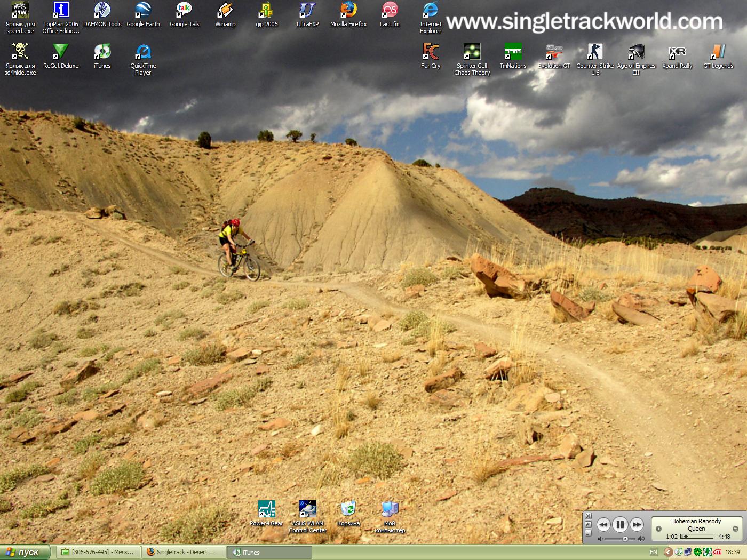747x560 pixels.
Task: Go to previous track in iTunes
Action: click(603, 525)
